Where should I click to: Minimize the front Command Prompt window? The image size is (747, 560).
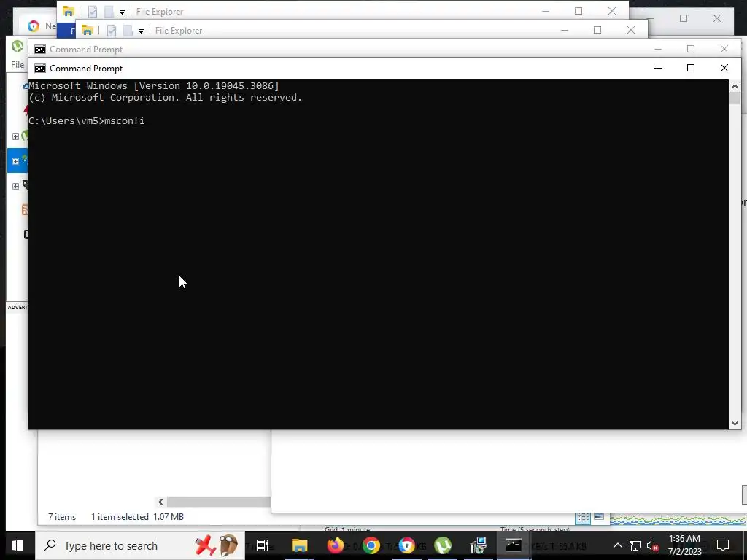[x=658, y=69]
